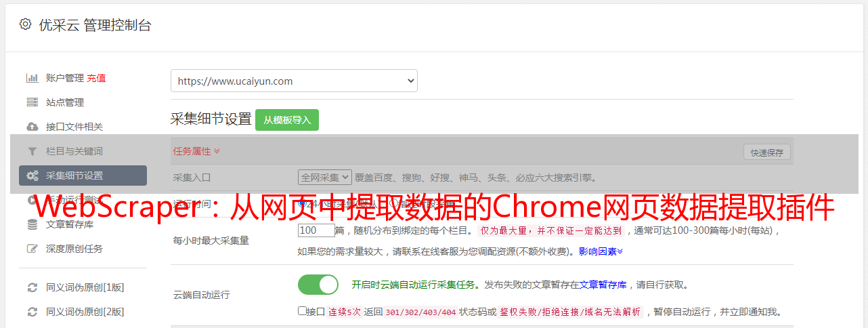Image resolution: width=868 pixels, height=328 pixels.
Task: Click the gears icon for 采集细节设置
Action: click(32, 176)
